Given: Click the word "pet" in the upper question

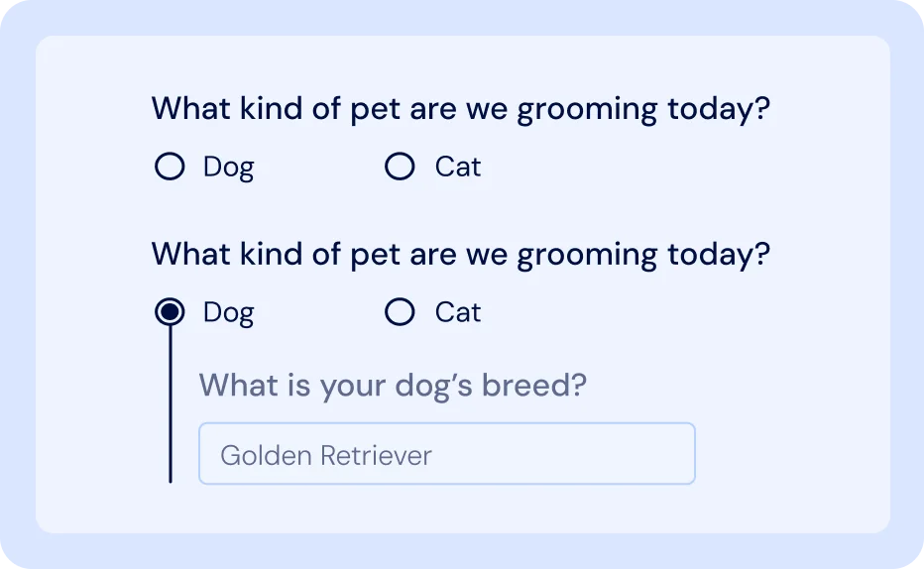Looking at the screenshot, I should [x=374, y=110].
